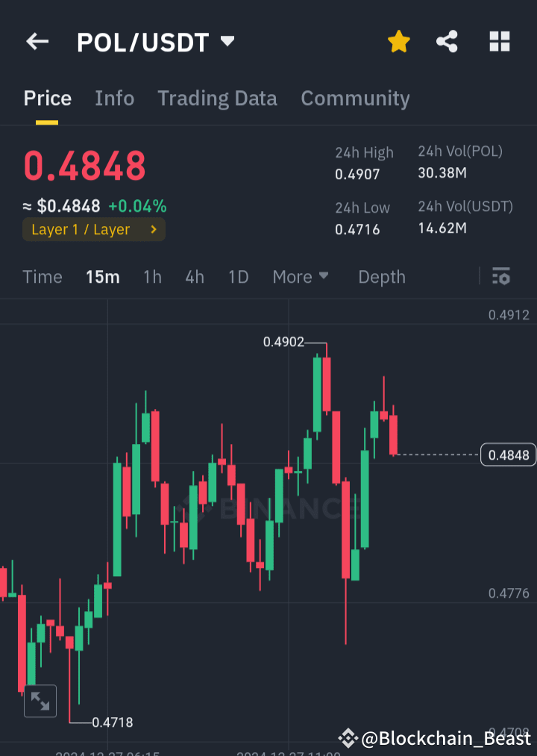Go back using the back arrow
Screen dimensions: 537x756
pyautogui.click(x=37, y=41)
